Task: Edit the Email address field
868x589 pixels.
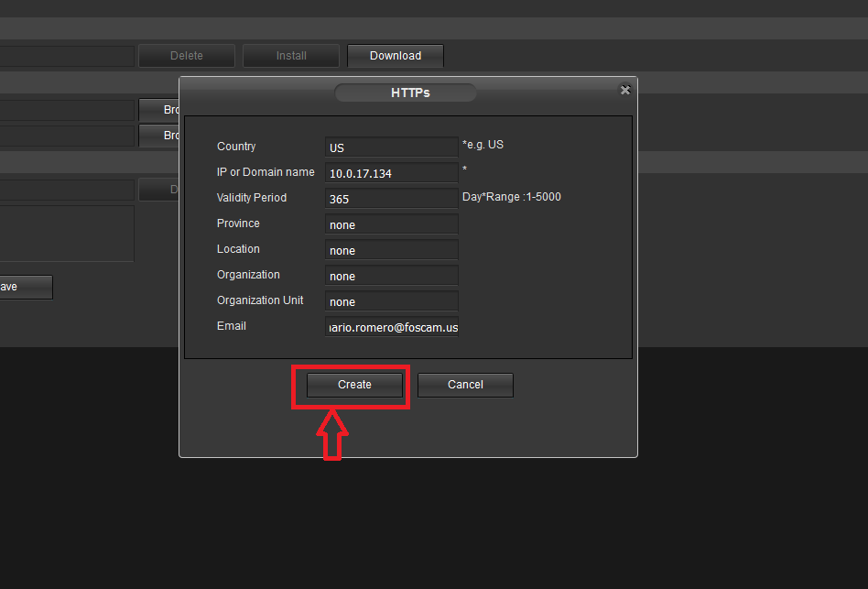Action: [391, 327]
